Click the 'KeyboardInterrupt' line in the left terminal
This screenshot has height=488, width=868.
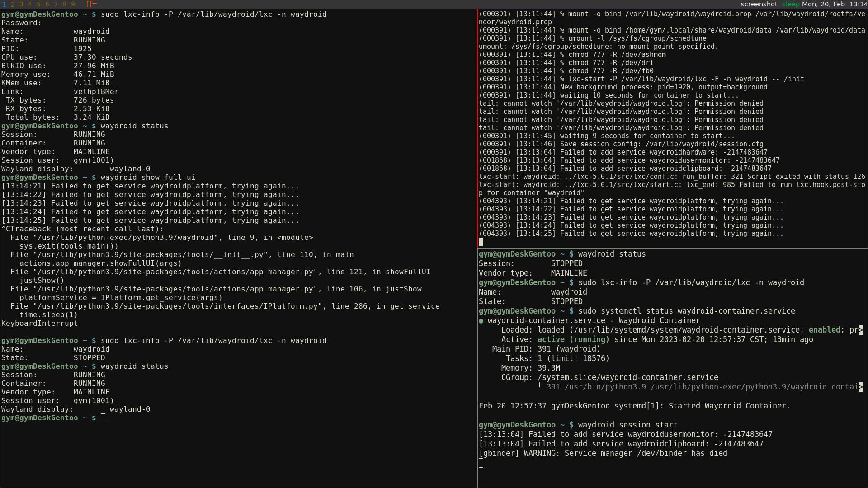point(40,324)
